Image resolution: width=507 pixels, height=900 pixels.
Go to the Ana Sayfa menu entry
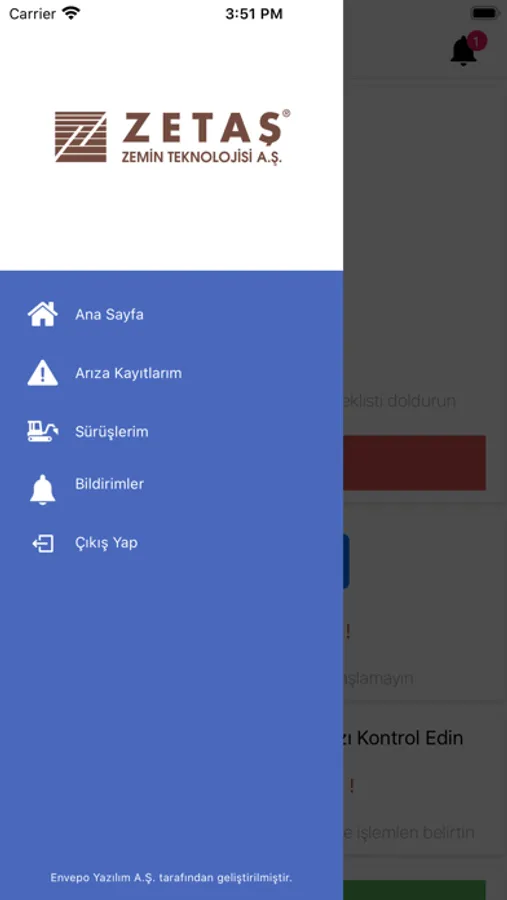tap(109, 315)
